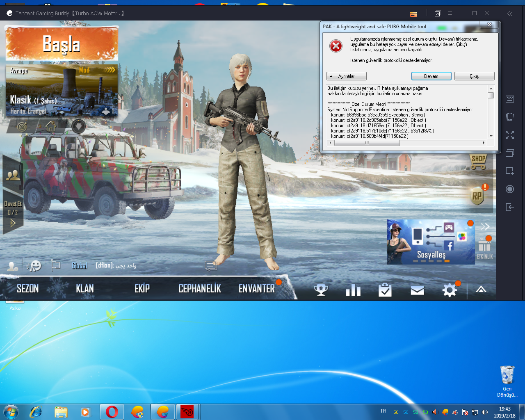This screenshot has width=525, height=420.
Task: Click the volume speaker icon in system tray
Action: pyautogui.click(x=485, y=412)
